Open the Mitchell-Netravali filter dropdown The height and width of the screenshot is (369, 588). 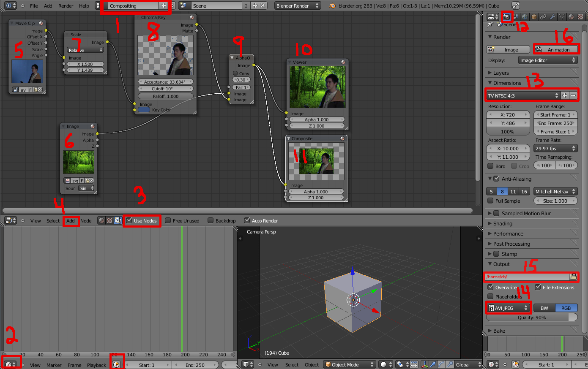point(555,191)
